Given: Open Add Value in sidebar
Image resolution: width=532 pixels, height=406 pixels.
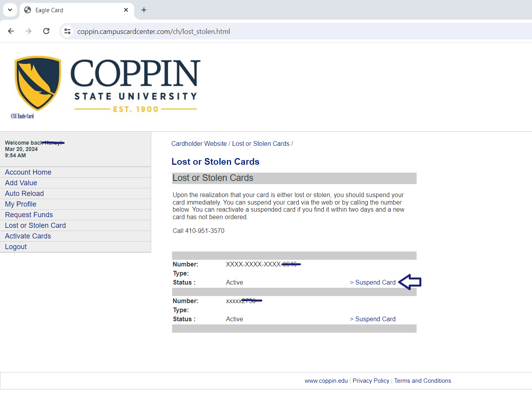Looking at the screenshot, I should coord(21,183).
